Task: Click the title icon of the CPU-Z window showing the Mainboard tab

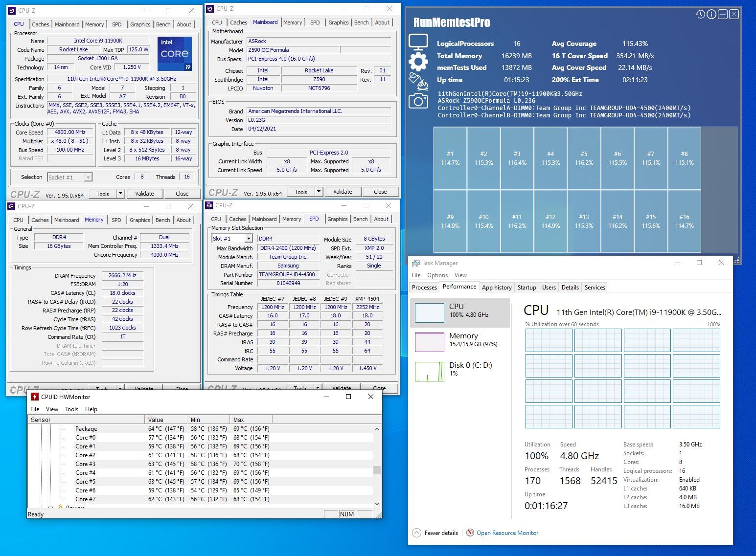Action: pos(210,8)
